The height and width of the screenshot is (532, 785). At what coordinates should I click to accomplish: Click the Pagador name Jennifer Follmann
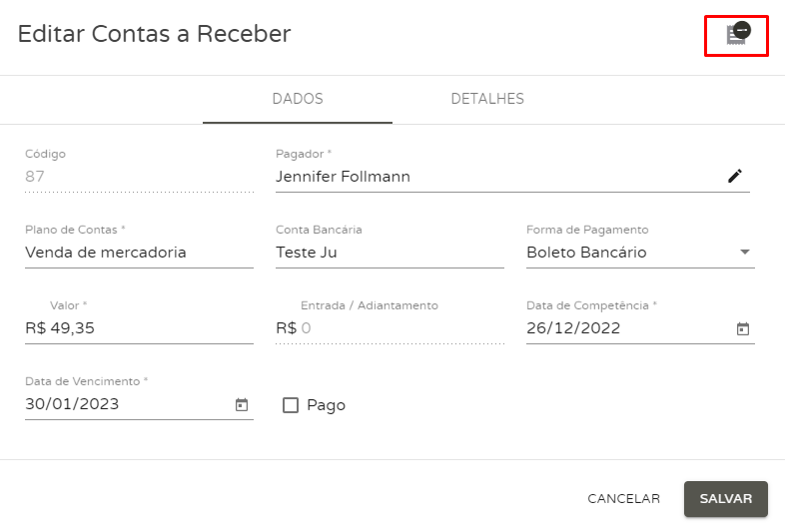pos(343,176)
